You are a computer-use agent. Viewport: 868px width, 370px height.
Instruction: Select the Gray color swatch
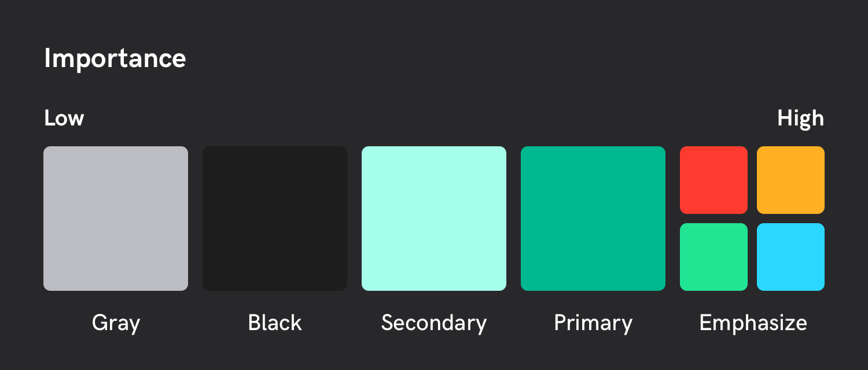(116, 219)
